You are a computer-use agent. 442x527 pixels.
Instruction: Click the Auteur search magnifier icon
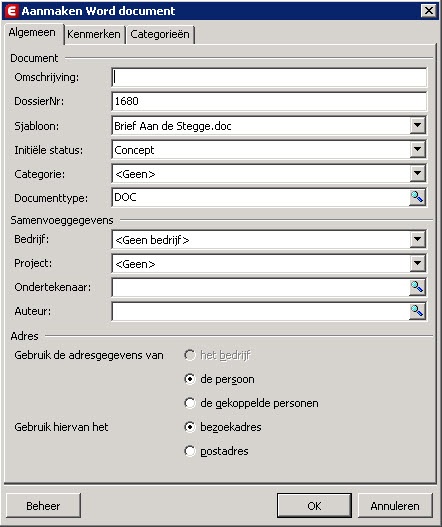click(417, 311)
